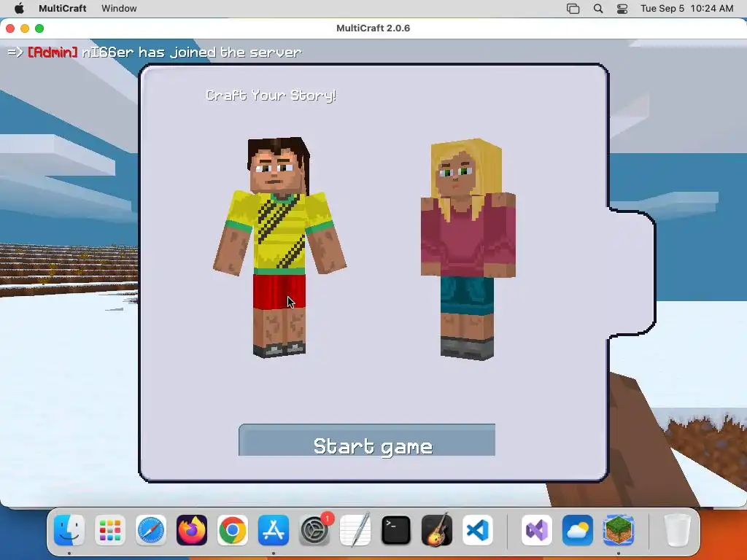Close the MultiCraft window
This screenshot has width=747, height=560.
10,28
